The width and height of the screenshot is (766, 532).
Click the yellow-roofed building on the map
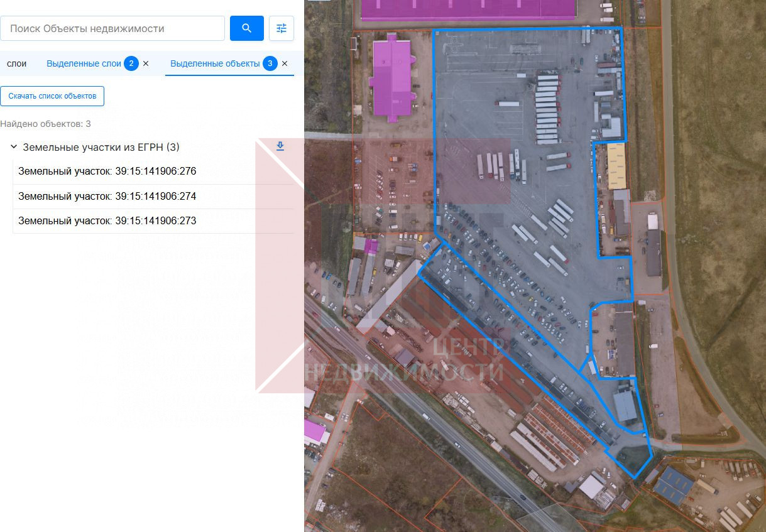point(616,165)
